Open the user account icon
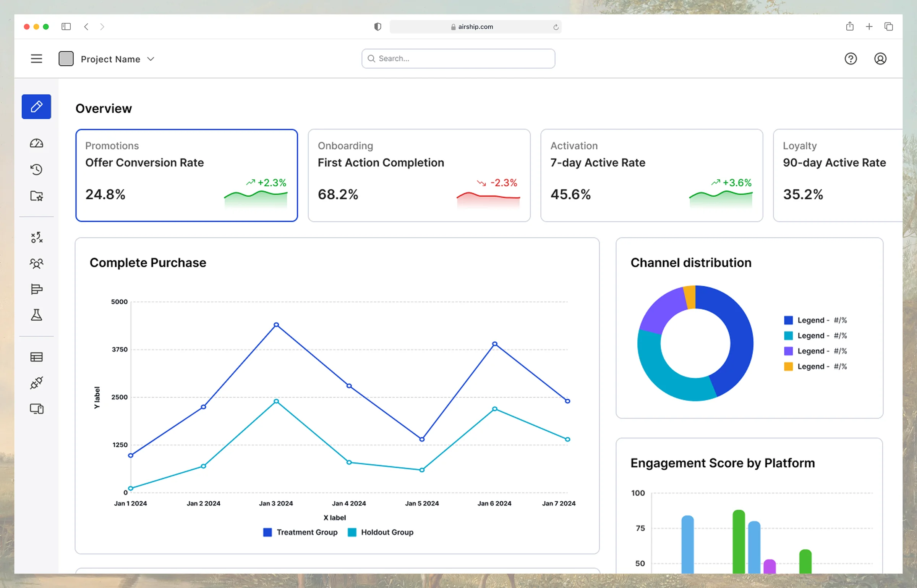The height and width of the screenshot is (588, 917). (x=880, y=59)
